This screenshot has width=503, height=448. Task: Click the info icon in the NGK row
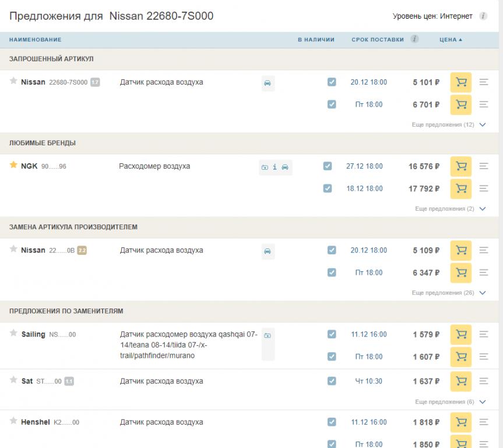click(275, 167)
